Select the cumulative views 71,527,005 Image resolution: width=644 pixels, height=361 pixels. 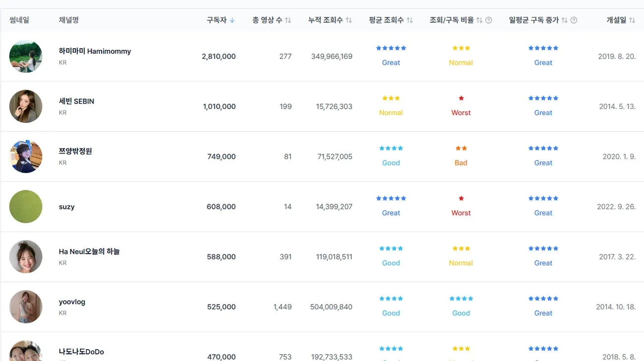pos(335,157)
